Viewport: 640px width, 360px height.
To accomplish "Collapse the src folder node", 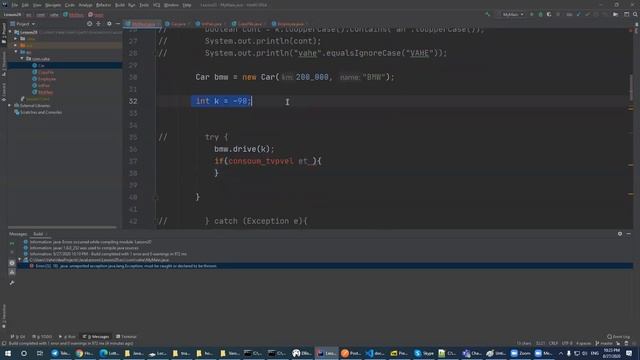I will tap(16, 52).
